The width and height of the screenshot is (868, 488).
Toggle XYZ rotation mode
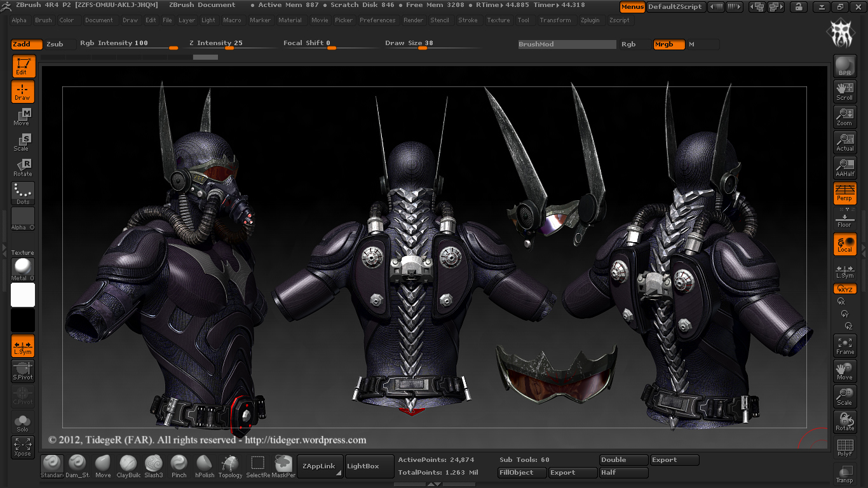click(845, 288)
